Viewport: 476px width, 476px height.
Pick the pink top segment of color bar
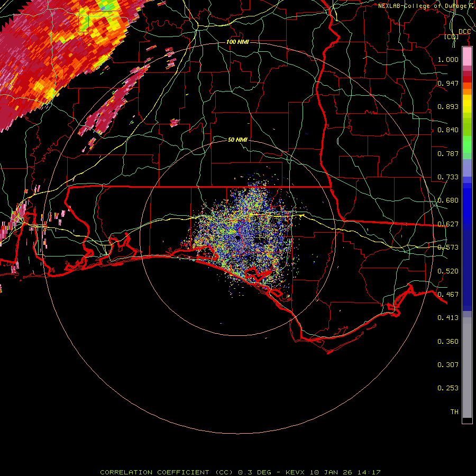point(467,57)
